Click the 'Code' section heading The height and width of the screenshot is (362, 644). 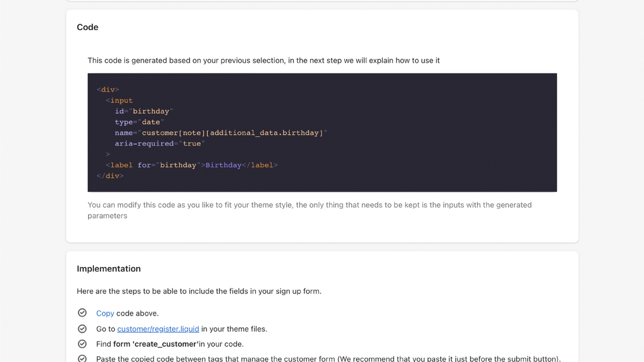88,27
